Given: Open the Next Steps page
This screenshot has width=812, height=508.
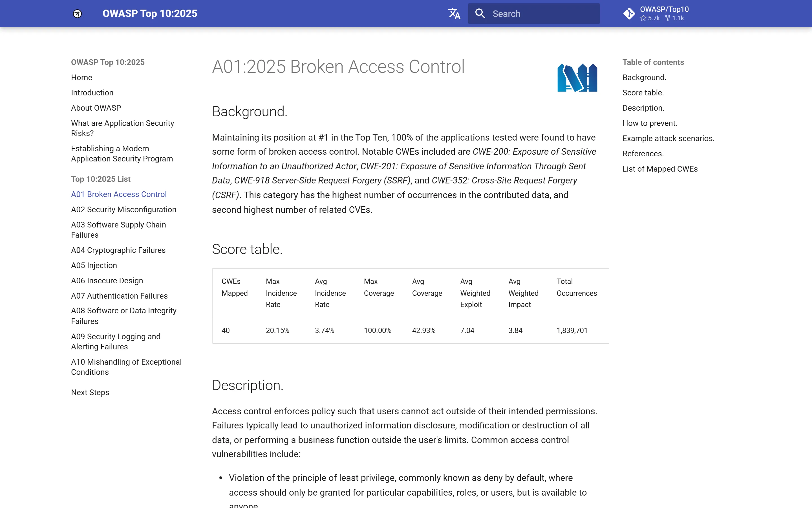Looking at the screenshot, I should pyautogui.click(x=90, y=392).
